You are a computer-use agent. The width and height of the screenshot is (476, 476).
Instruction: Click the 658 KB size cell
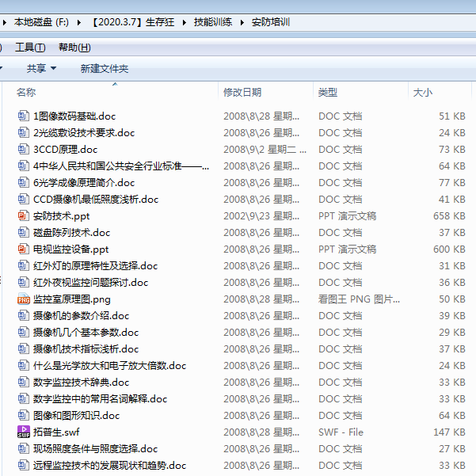449,216
